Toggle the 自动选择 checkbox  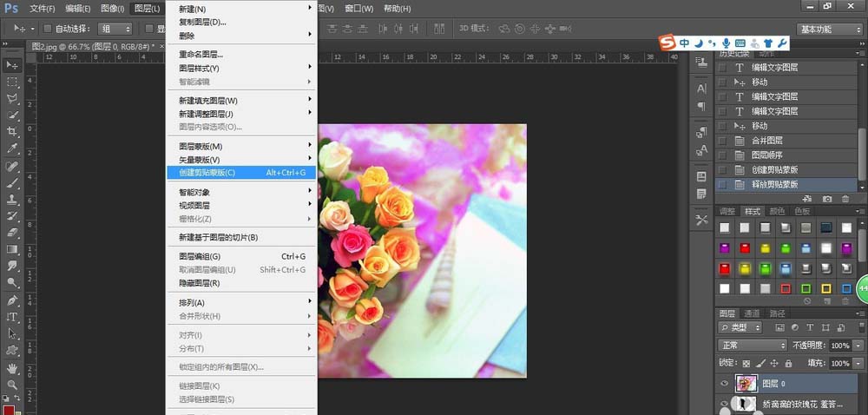tap(48, 29)
